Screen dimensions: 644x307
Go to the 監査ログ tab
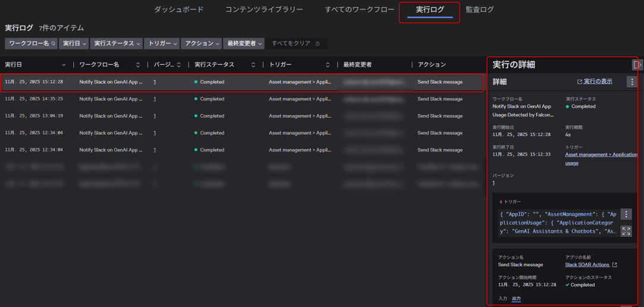tap(479, 10)
